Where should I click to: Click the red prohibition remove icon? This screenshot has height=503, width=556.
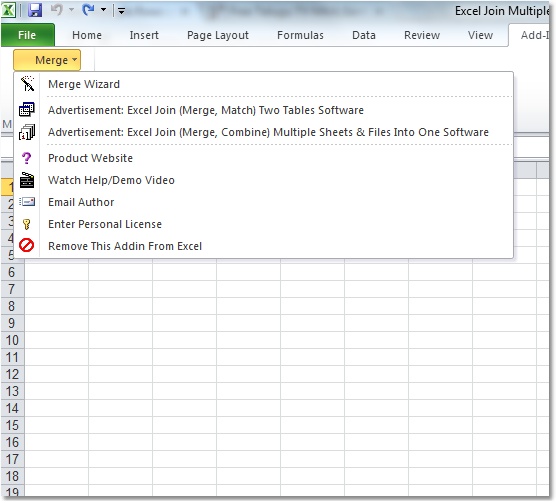(x=27, y=245)
